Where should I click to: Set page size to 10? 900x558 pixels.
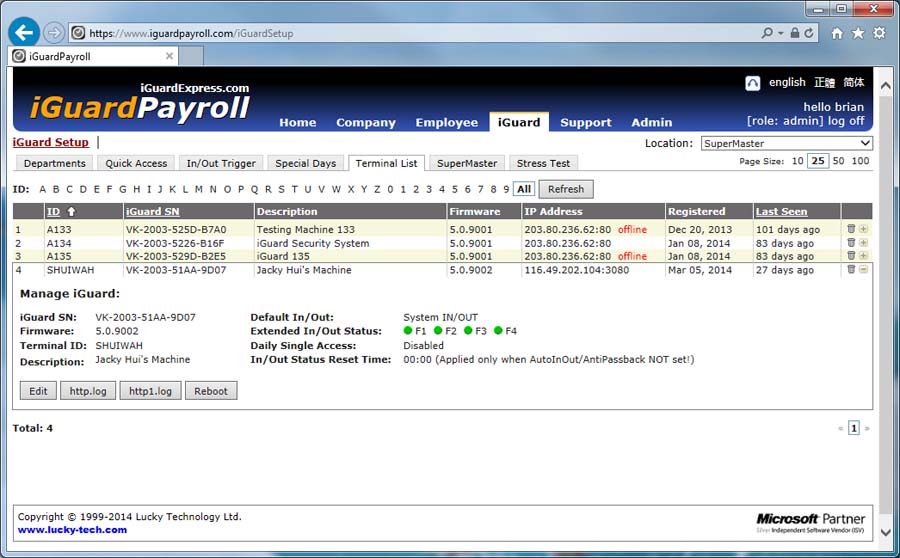point(797,161)
